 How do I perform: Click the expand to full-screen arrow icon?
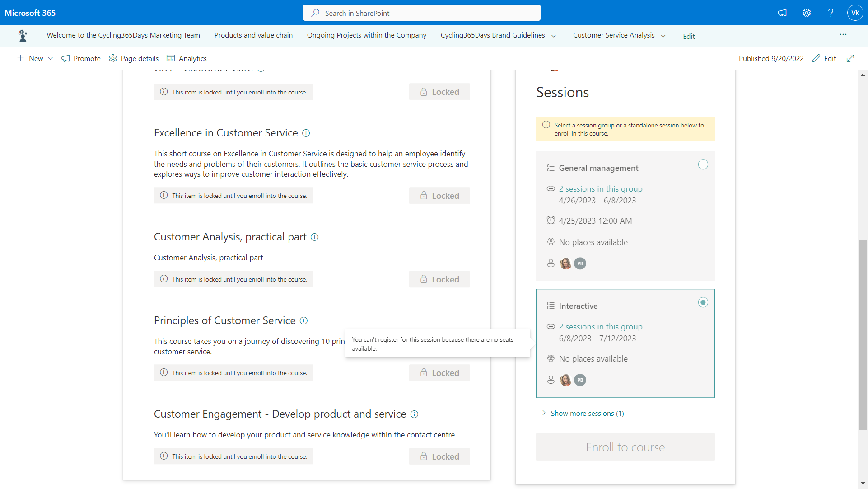[850, 58]
